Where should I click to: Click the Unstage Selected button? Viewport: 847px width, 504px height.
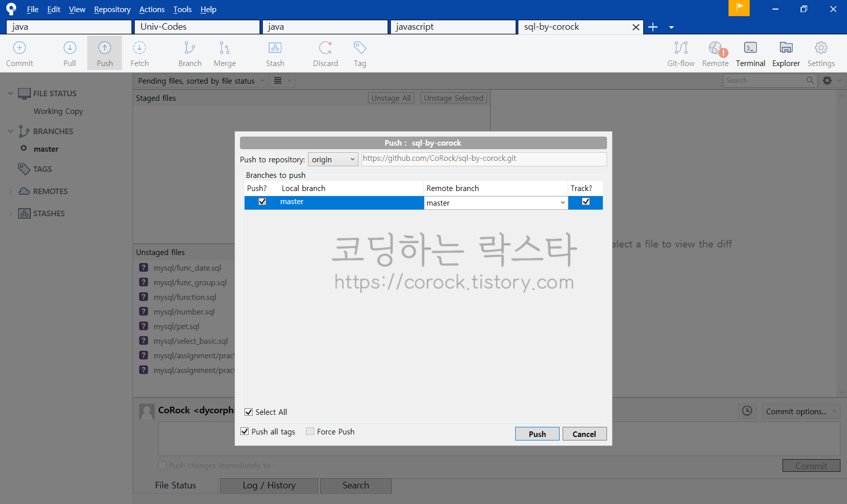click(x=454, y=98)
